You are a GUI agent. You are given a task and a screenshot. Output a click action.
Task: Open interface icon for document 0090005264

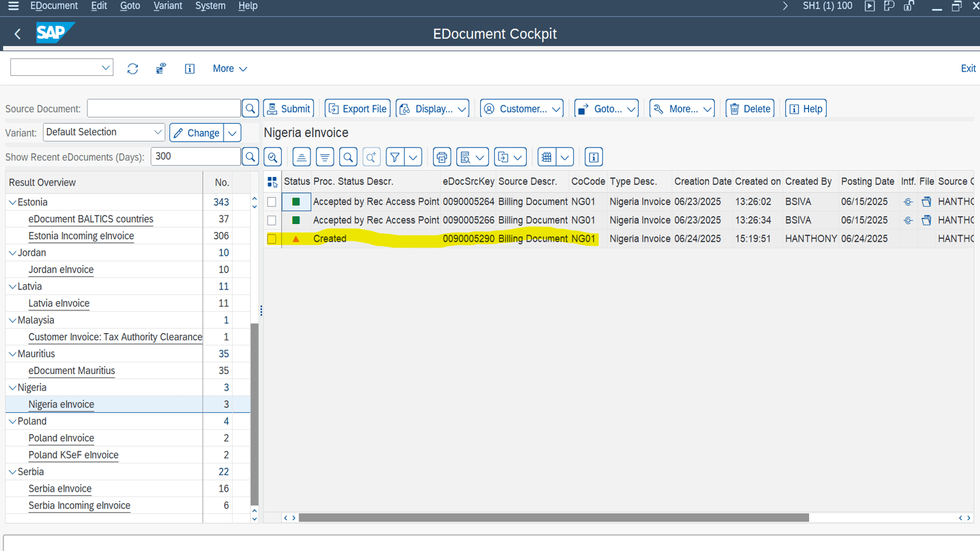point(908,202)
